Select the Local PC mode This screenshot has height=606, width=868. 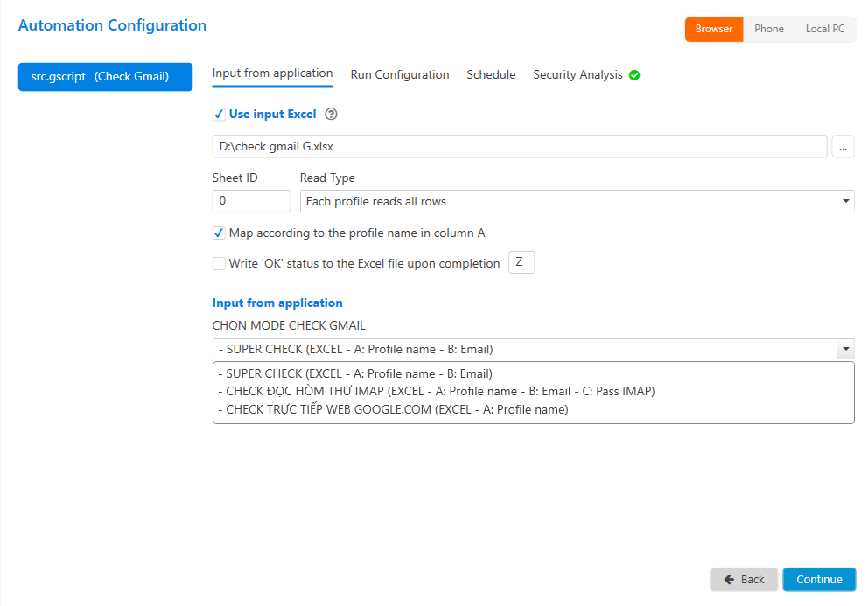824,29
